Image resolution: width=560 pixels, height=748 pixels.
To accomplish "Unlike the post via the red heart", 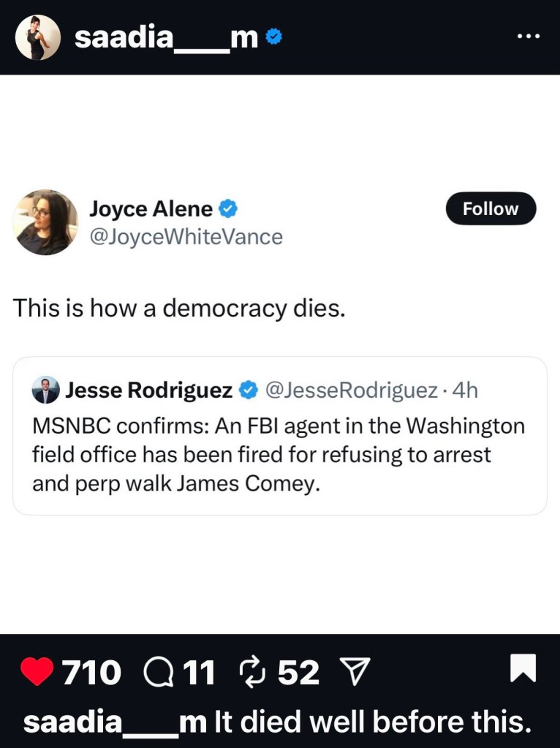I will point(38,671).
